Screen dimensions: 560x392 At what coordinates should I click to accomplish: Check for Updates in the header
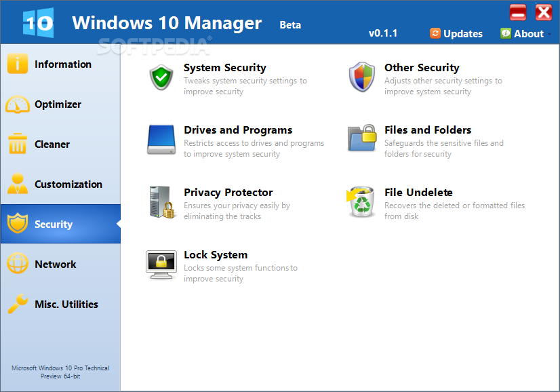point(456,33)
